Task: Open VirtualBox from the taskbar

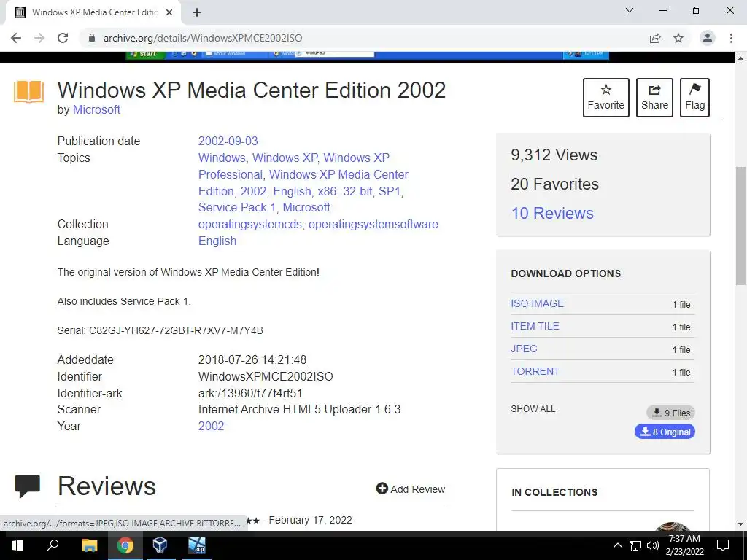Action: [160, 545]
